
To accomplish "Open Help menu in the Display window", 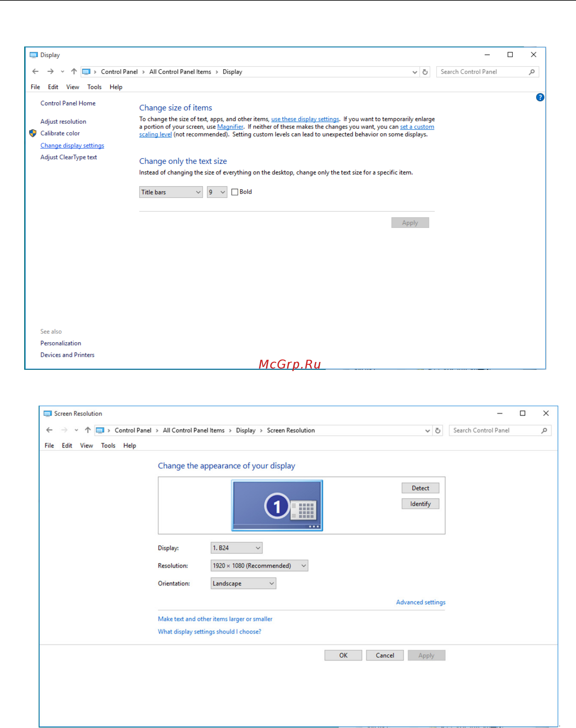I will click(116, 87).
